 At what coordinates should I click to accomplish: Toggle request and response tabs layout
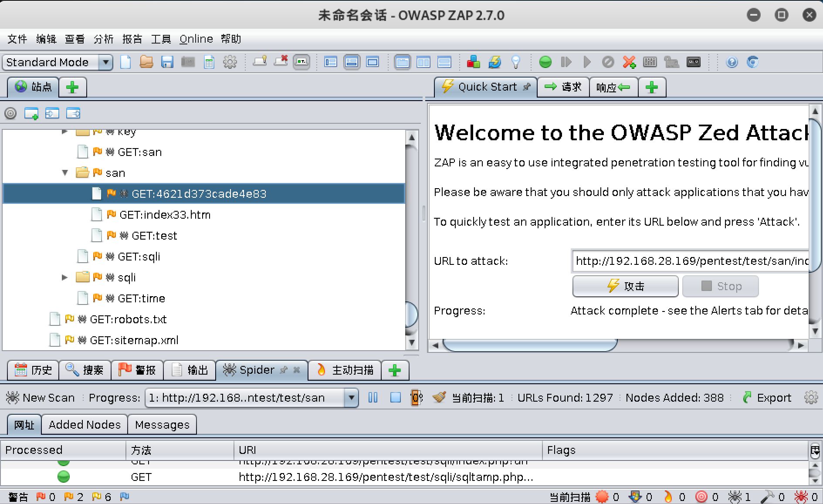pyautogui.click(x=402, y=62)
